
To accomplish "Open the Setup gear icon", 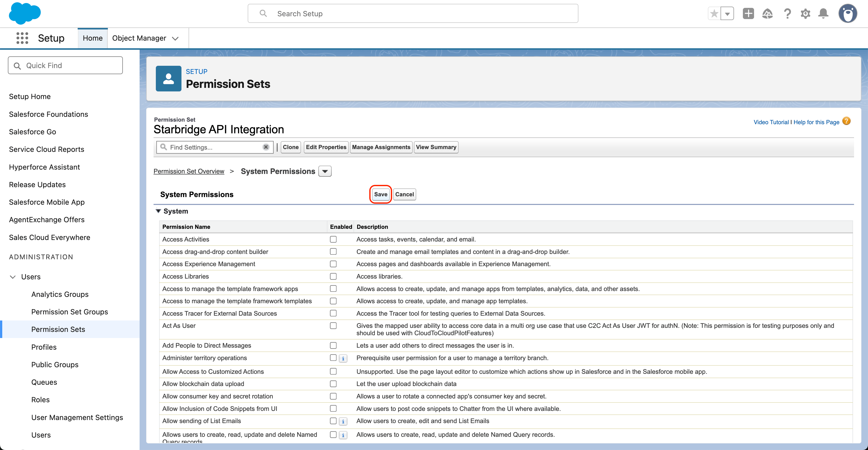I will pyautogui.click(x=805, y=14).
